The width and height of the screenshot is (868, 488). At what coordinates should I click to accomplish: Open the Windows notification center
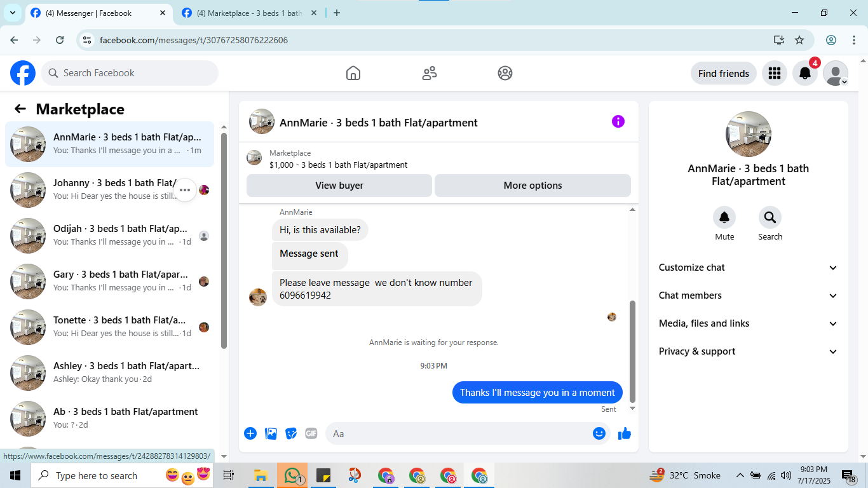tap(850, 475)
